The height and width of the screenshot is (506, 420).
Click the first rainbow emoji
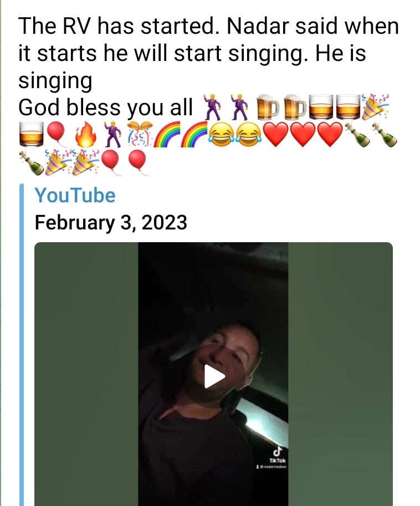167,135
